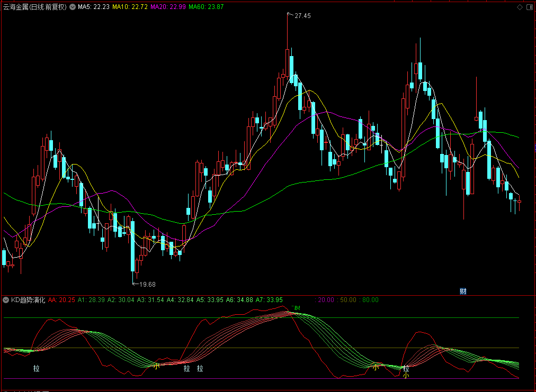The width and height of the screenshot is (536, 392).
Task: Open the KD趋势演化 indicator dropdown arrow
Action: 6,300
